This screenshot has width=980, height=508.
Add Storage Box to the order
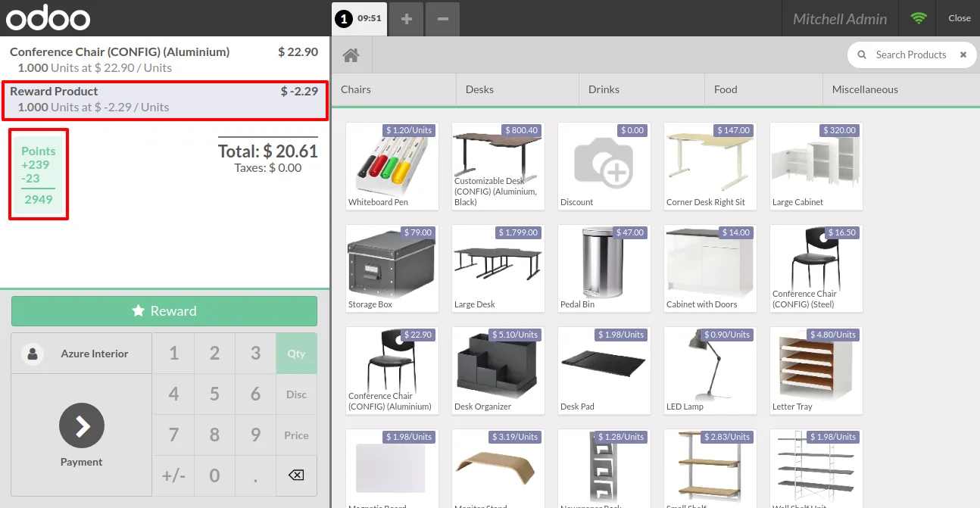pyautogui.click(x=392, y=269)
